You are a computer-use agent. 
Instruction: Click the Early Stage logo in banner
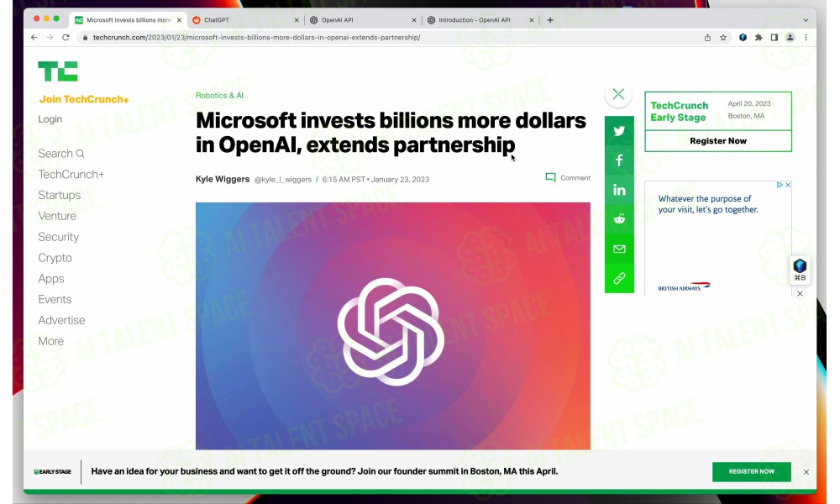[52, 472]
